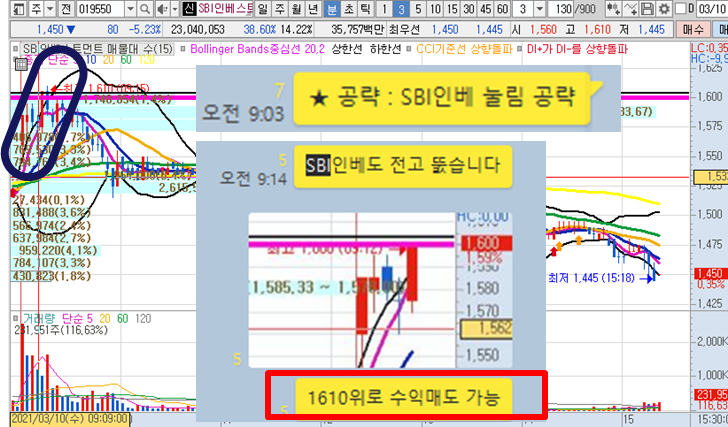The height and width of the screenshot is (427, 728).
Task: Open chart settings gear icon
Action: coord(664,8)
